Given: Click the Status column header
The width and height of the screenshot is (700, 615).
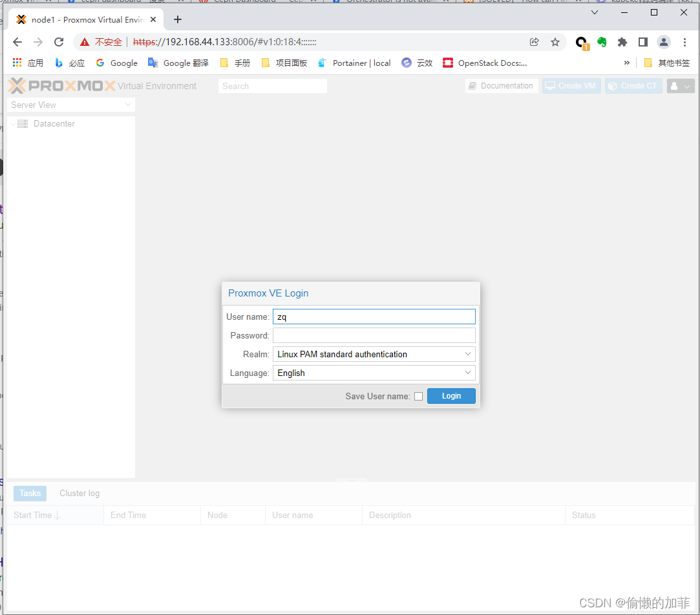Looking at the screenshot, I should [630, 515].
